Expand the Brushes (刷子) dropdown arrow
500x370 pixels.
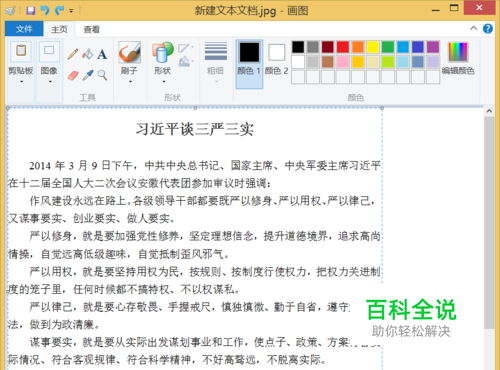pos(130,82)
